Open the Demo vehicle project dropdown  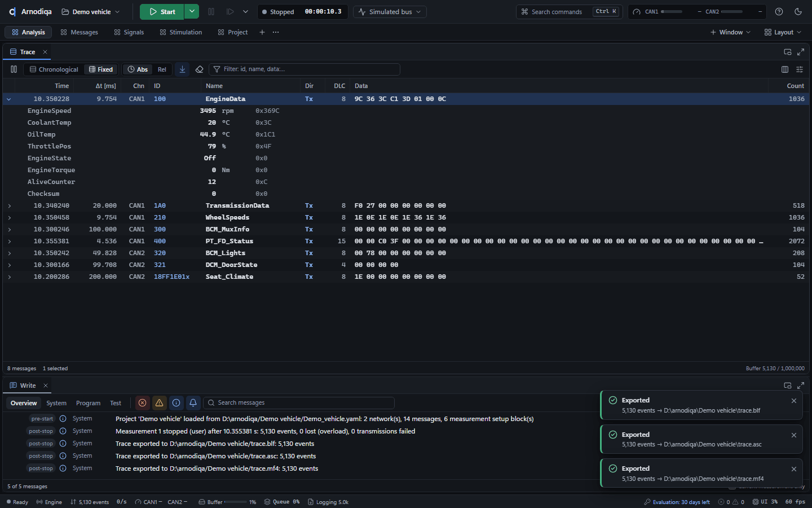coord(91,11)
